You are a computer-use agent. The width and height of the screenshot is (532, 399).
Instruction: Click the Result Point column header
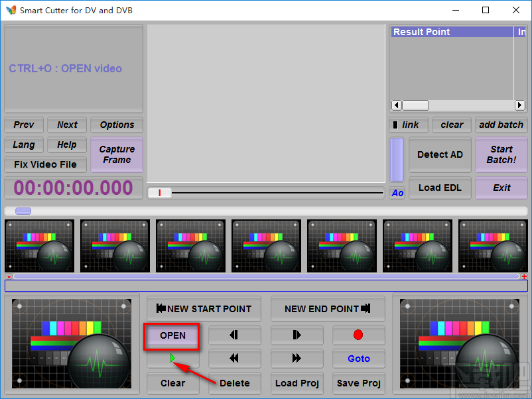452,32
